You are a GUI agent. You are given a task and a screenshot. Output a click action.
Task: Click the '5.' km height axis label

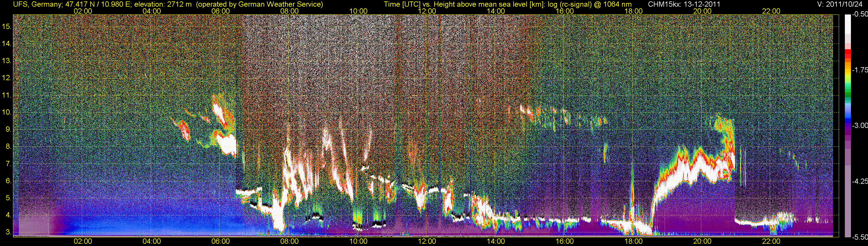tap(8, 198)
